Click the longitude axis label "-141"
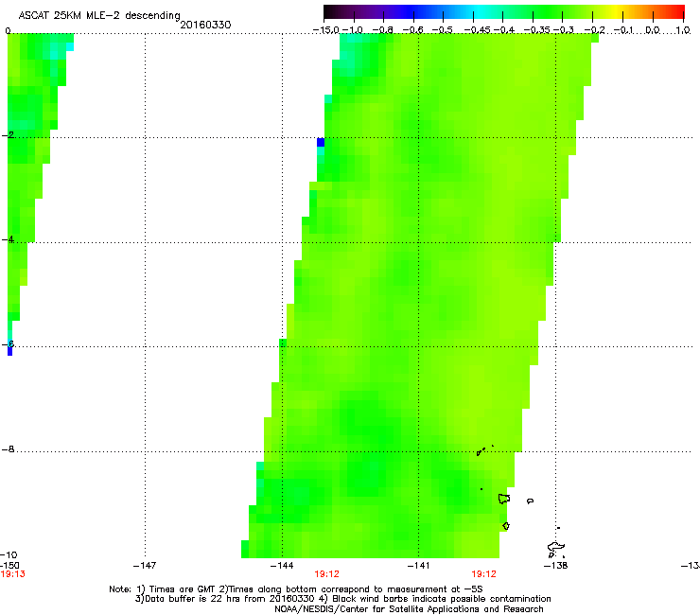The height and width of the screenshot is (615, 700). coord(418,566)
